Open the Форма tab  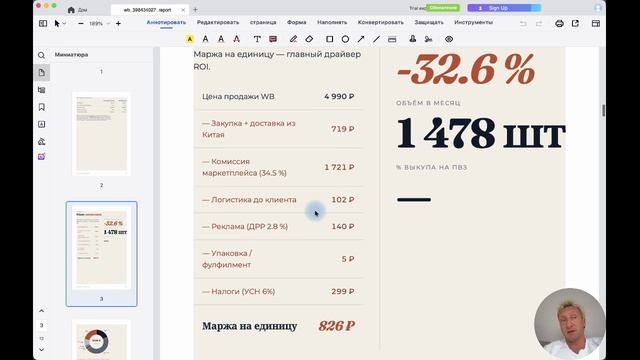296,22
